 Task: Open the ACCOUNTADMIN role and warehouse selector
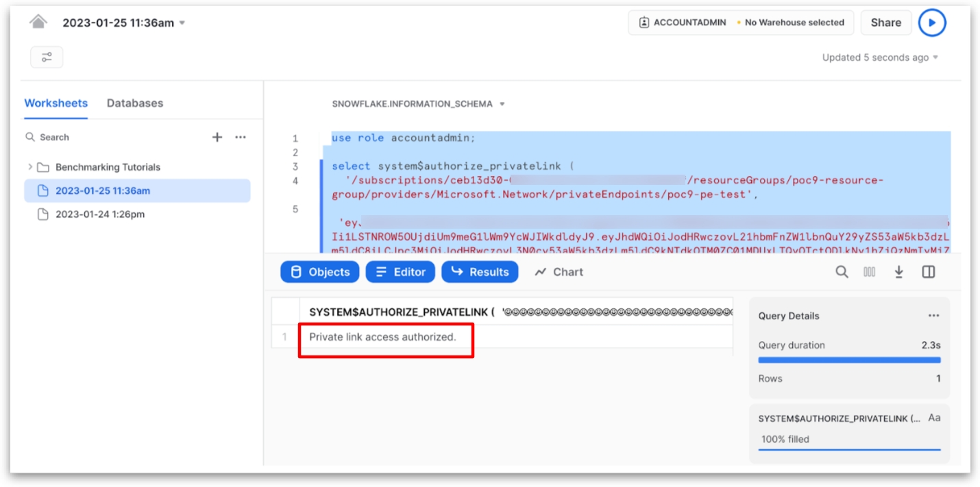[x=741, y=23]
